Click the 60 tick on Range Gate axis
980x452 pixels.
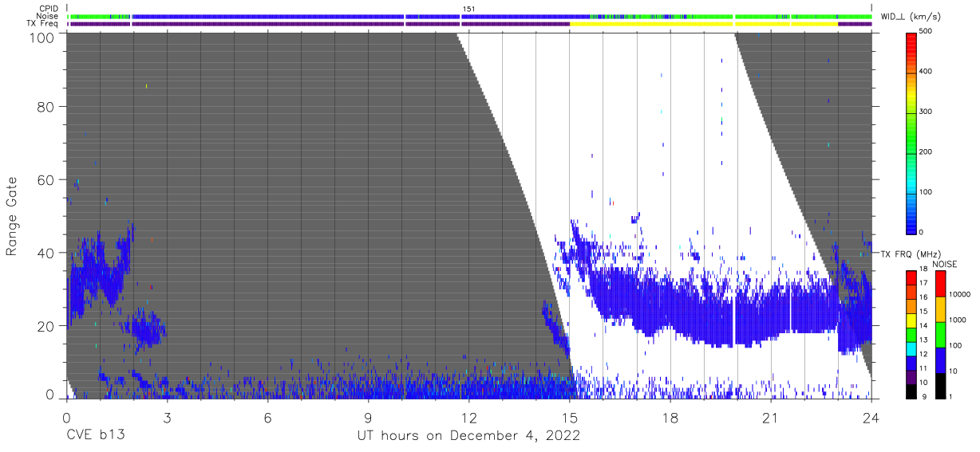(x=44, y=180)
